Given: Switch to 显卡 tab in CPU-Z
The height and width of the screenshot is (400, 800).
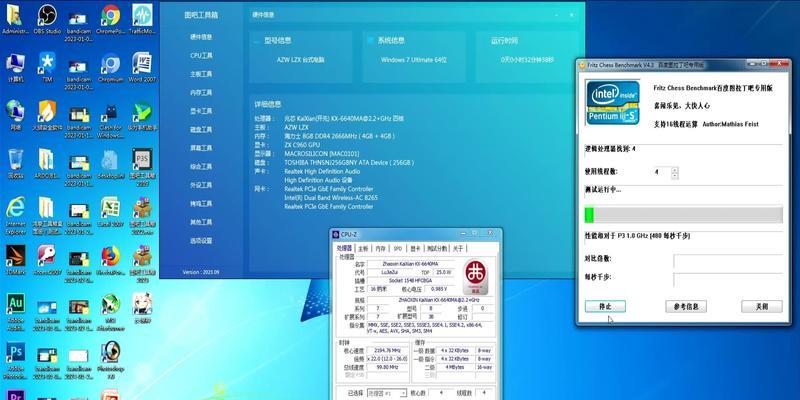Looking at the screenshot, I should [415, 248].
